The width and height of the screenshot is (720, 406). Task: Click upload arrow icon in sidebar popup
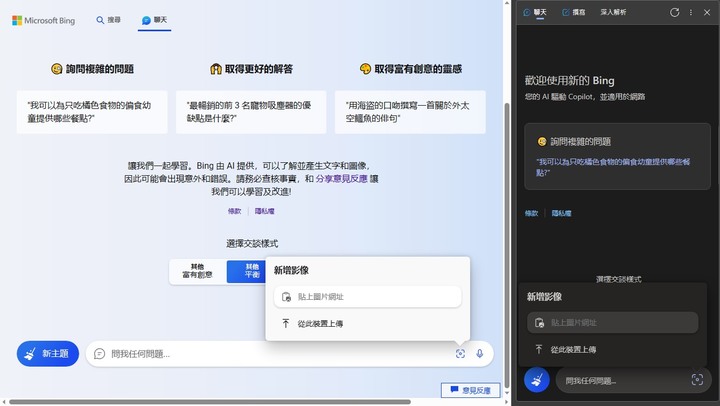[539, 349]
